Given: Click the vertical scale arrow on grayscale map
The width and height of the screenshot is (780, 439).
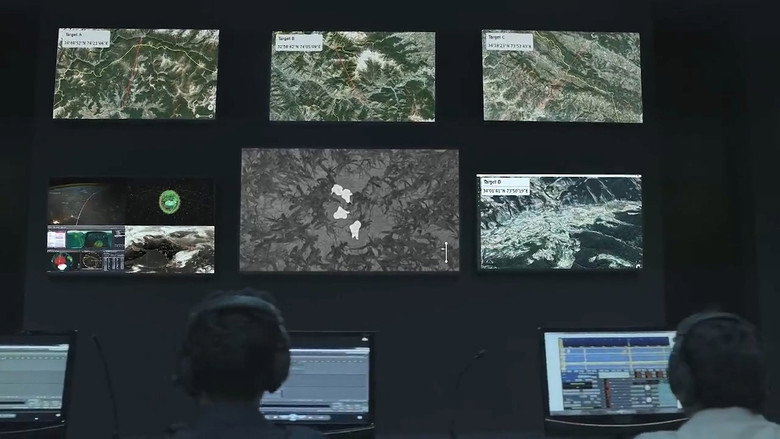Looking at the screenshot, I should pos(446,253).
